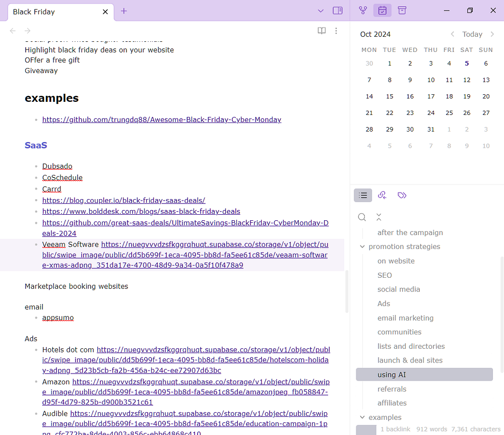Show backlinks from status bar '1 backlink'

pos(395,429)
